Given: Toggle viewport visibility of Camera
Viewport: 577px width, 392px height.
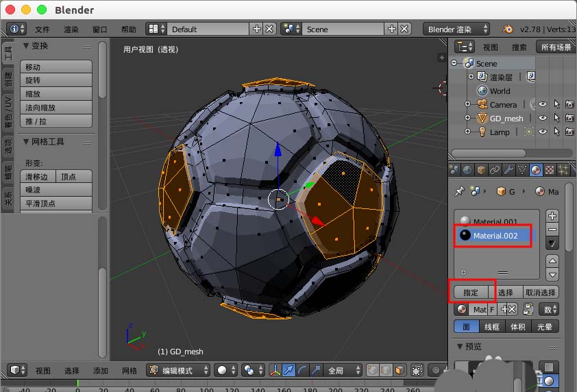Looking at the screenshot, I should (x=543, y=105).
